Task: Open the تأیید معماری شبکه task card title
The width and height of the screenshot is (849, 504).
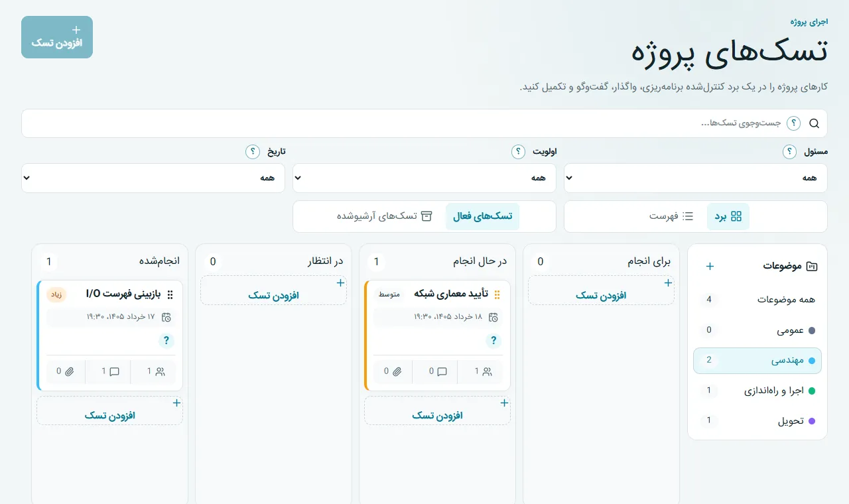Action: 451,294
